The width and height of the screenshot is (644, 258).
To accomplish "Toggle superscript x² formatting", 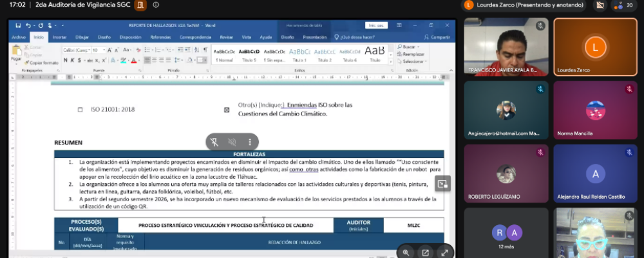I will coord(104,61).
